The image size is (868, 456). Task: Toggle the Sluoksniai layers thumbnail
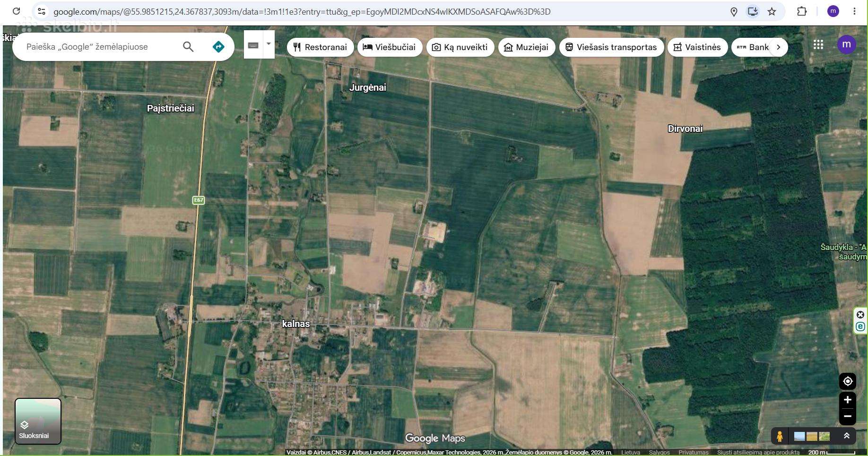coord(38,421)
